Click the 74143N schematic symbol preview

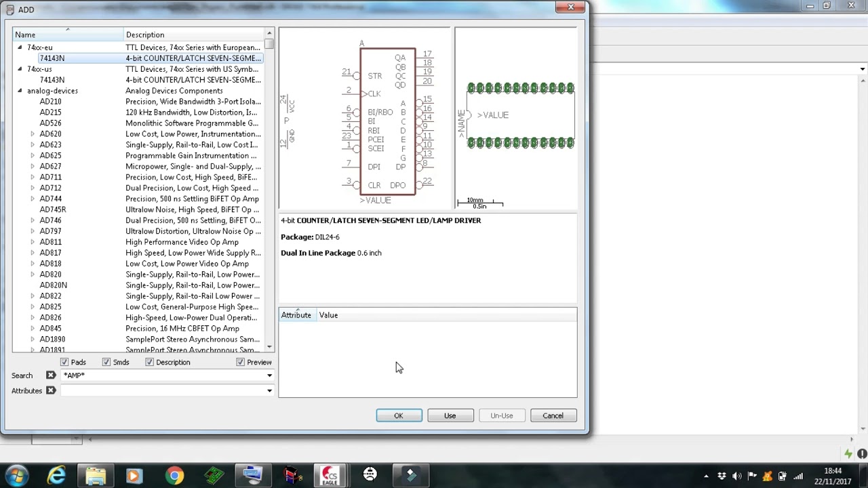tap(364, 119)
